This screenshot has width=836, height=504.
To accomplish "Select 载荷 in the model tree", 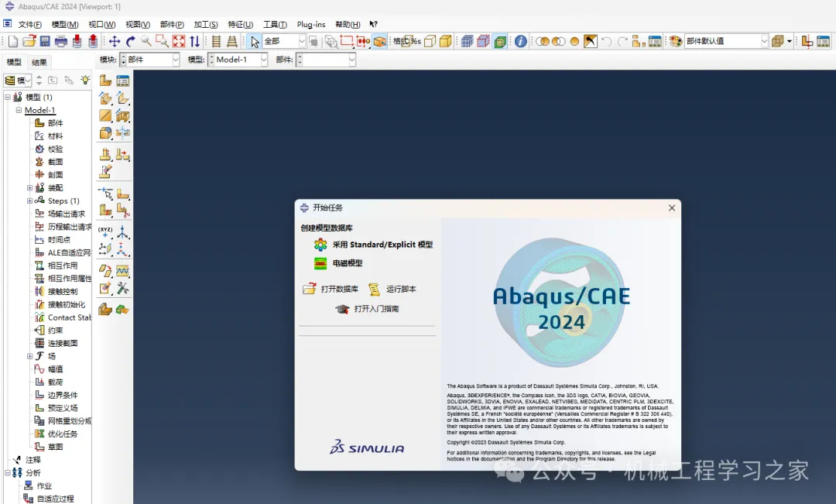I will click(55, 382).
